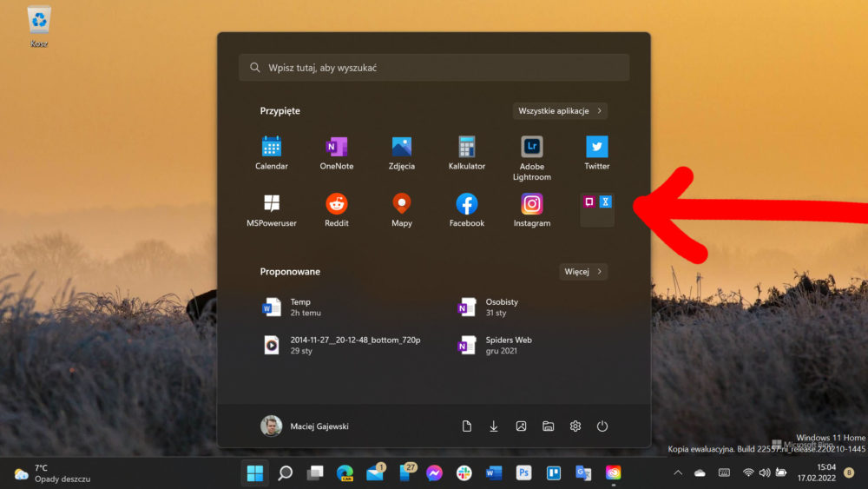This screenshot has height=489, width=868.
Task: Launch Photoshop from taskbar
Action: pos(523,473)
